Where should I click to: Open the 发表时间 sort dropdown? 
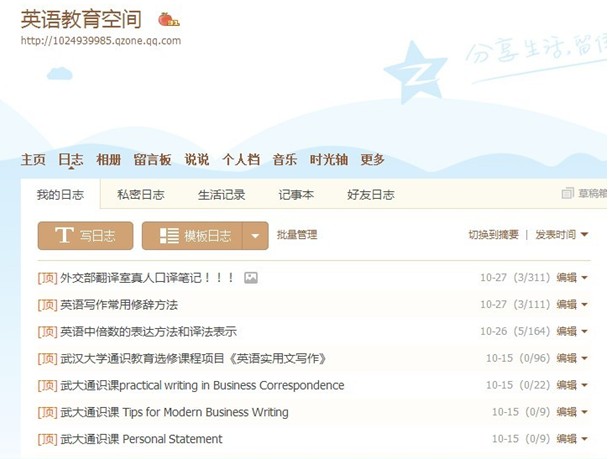pyautogui.click(x=562, y=235)
